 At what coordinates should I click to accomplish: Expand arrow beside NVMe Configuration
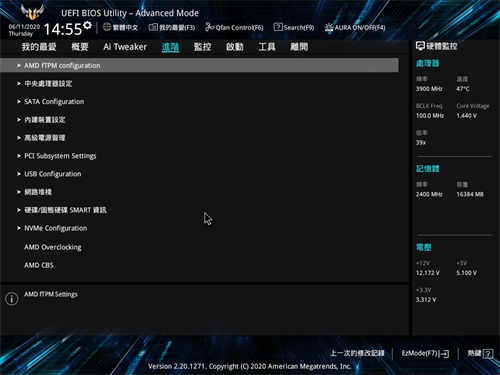pyautogui.click(x=19, y=228)
